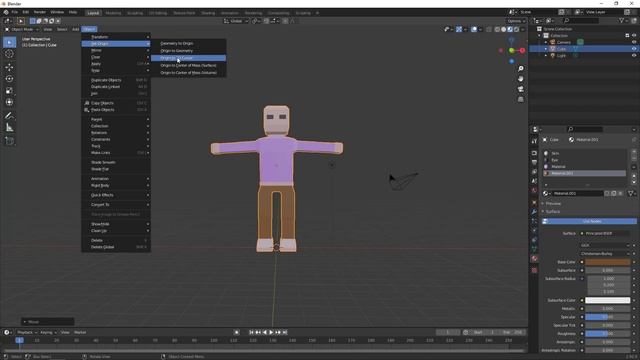640x360 pixels.
Task: Select the Measure tool in the toolbar
Action: click(9, 128)
